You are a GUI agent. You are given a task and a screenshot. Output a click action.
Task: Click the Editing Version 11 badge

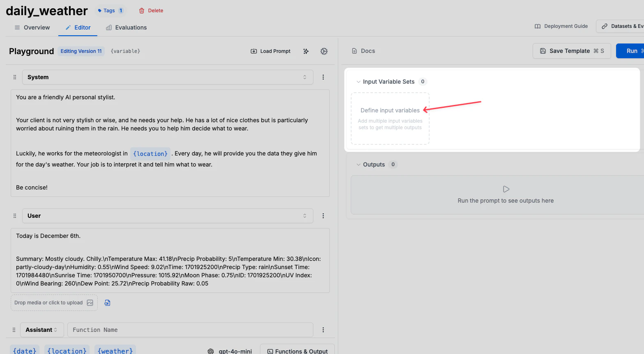81,51
